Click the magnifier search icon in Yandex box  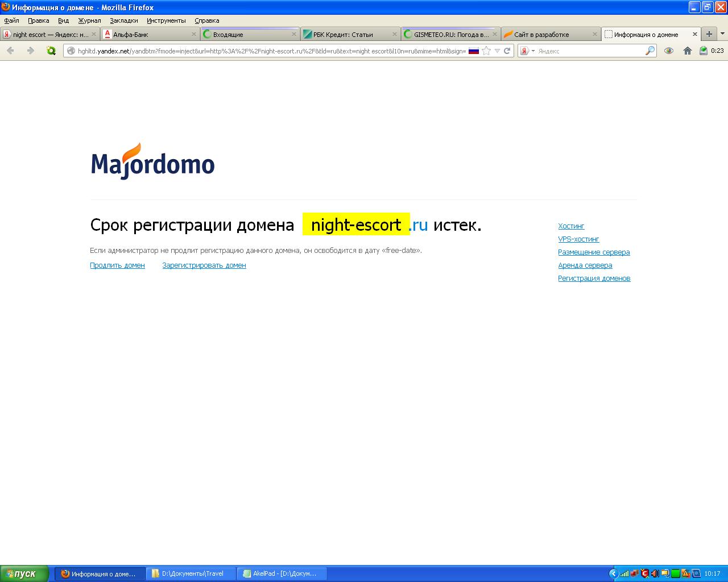tap(650, 51)
